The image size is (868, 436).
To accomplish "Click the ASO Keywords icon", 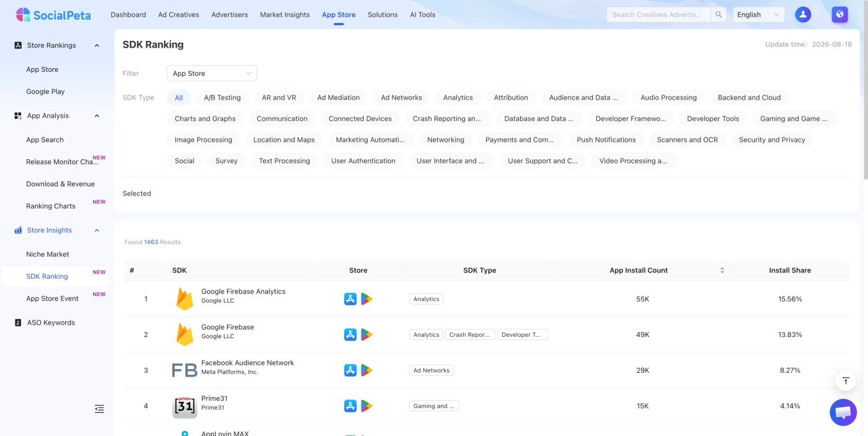I will pyautogui.click(x=18, y=323).
